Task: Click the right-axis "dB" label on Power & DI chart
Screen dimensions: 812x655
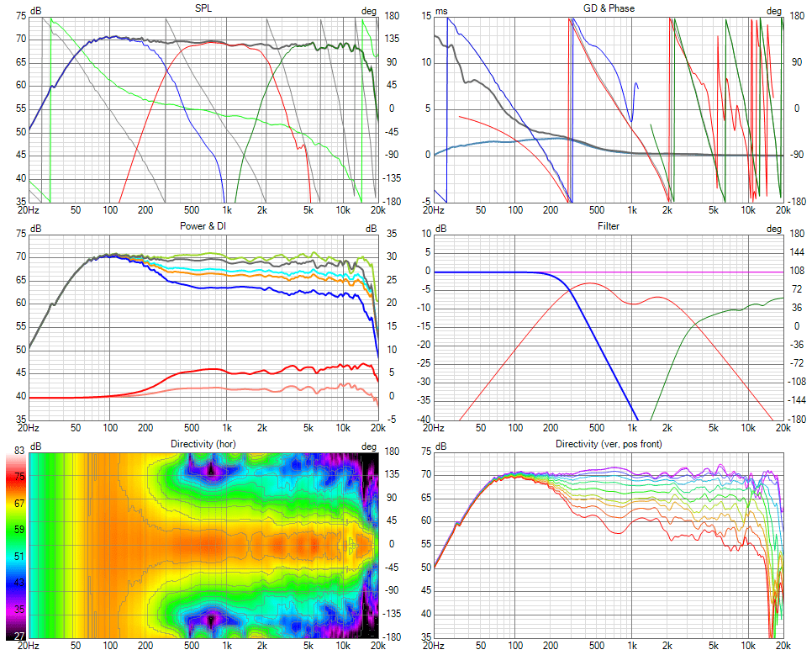Action: [x=371, y=229]
